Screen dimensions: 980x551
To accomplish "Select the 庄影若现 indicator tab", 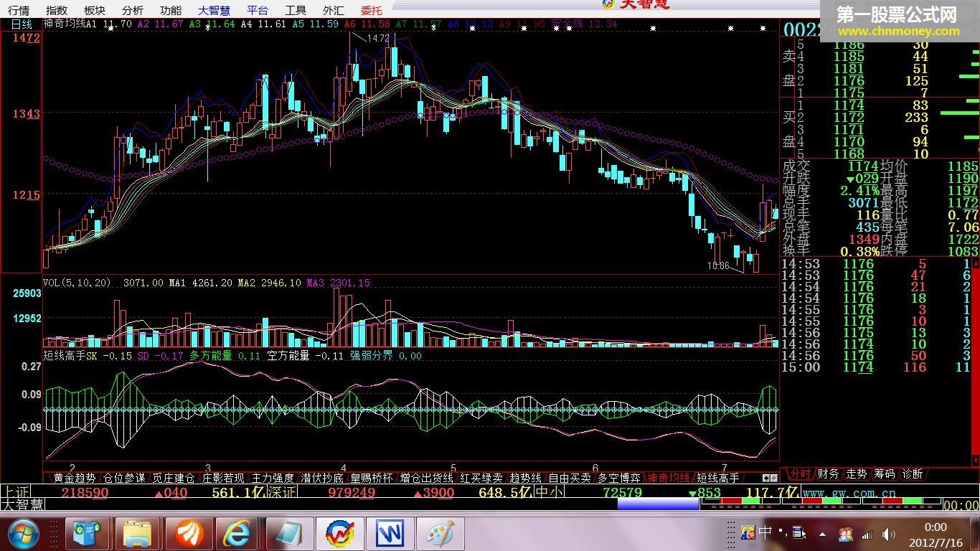I will click(x=222, y=478).
